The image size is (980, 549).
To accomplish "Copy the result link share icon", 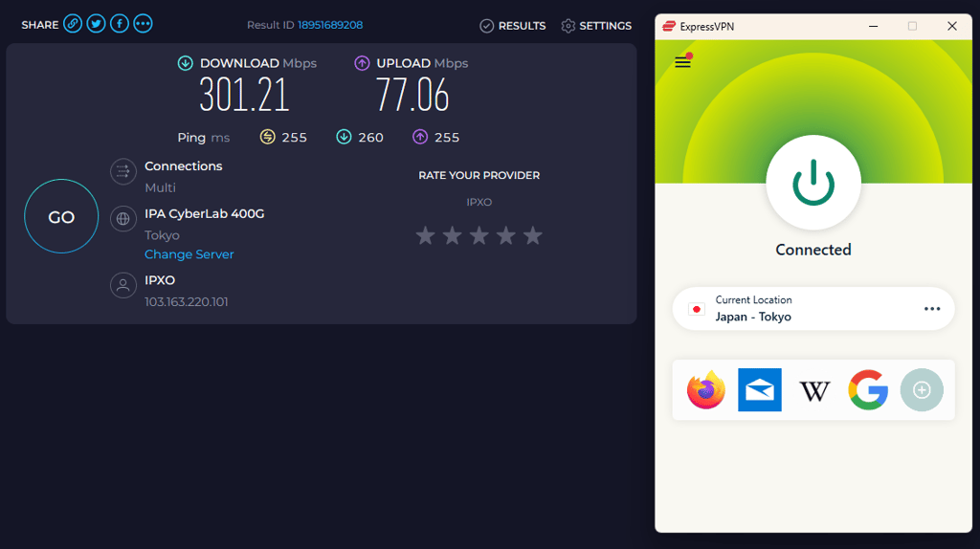I will [x=73, y=24].
